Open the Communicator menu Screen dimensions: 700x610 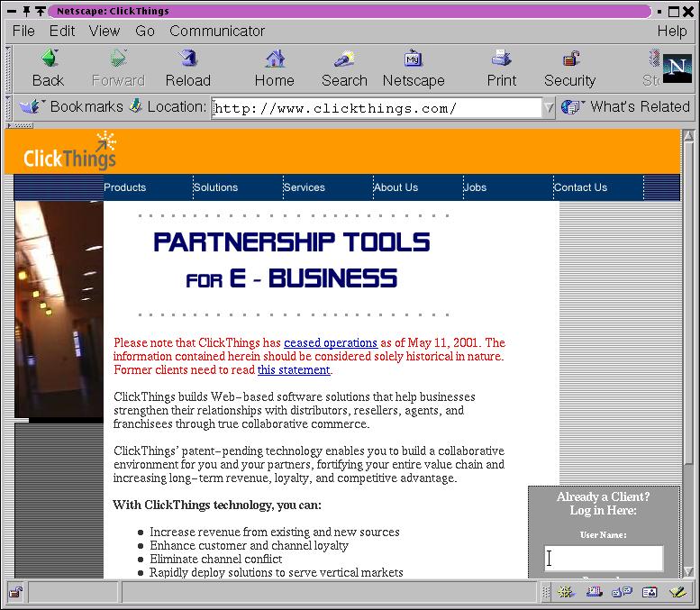point(217,31)
